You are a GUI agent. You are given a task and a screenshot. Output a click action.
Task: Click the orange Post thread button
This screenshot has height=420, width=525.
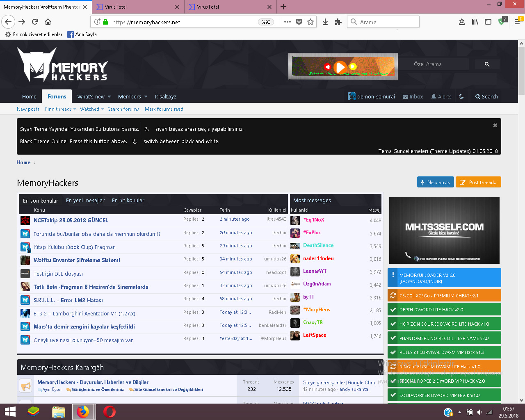[x=478, y=182]
